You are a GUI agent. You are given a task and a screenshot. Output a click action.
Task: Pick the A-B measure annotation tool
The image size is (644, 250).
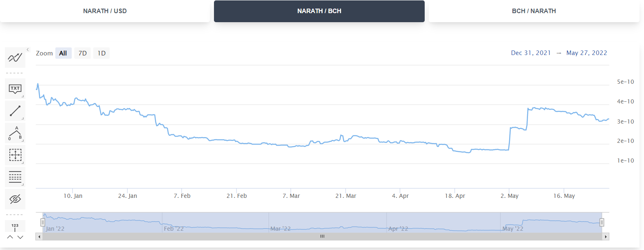coord(15,133)
